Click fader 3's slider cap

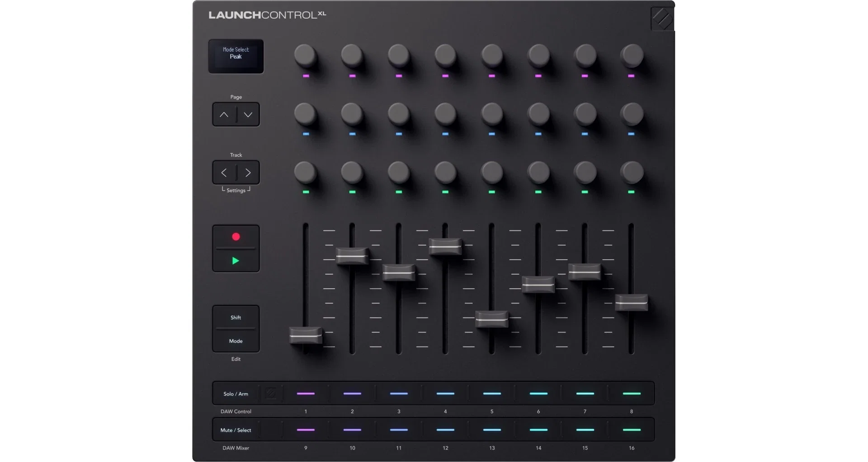tap(399, 273)
